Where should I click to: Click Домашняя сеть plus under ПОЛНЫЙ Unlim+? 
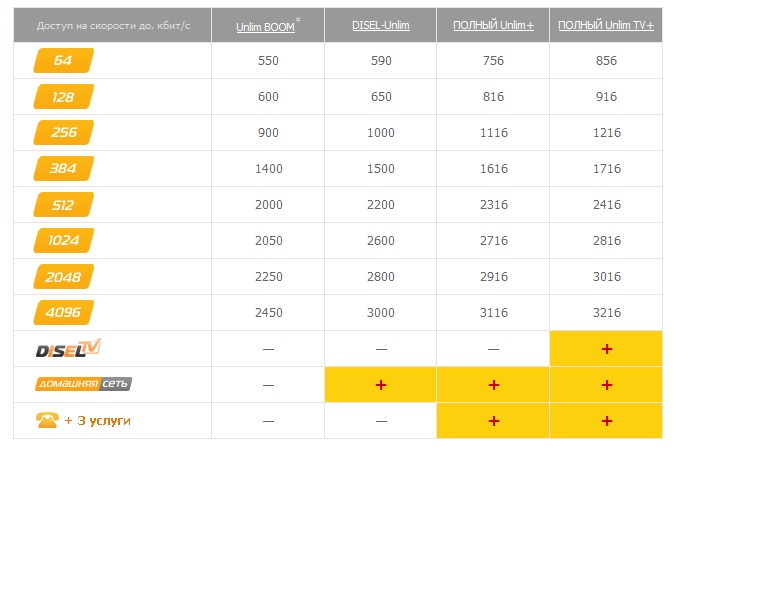494,385
